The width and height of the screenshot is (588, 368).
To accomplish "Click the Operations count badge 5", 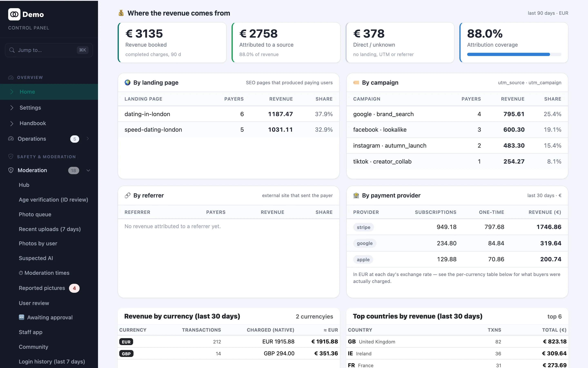I will point(75,139).
